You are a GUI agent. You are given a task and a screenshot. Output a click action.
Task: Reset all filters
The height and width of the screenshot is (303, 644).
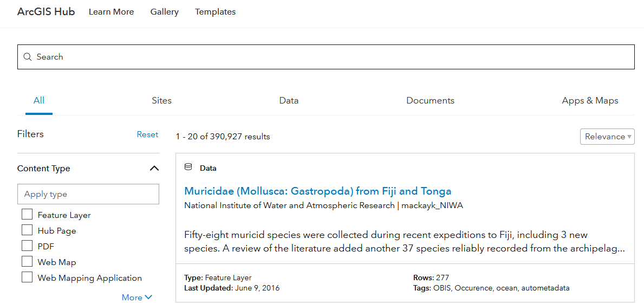coord(147,134)
